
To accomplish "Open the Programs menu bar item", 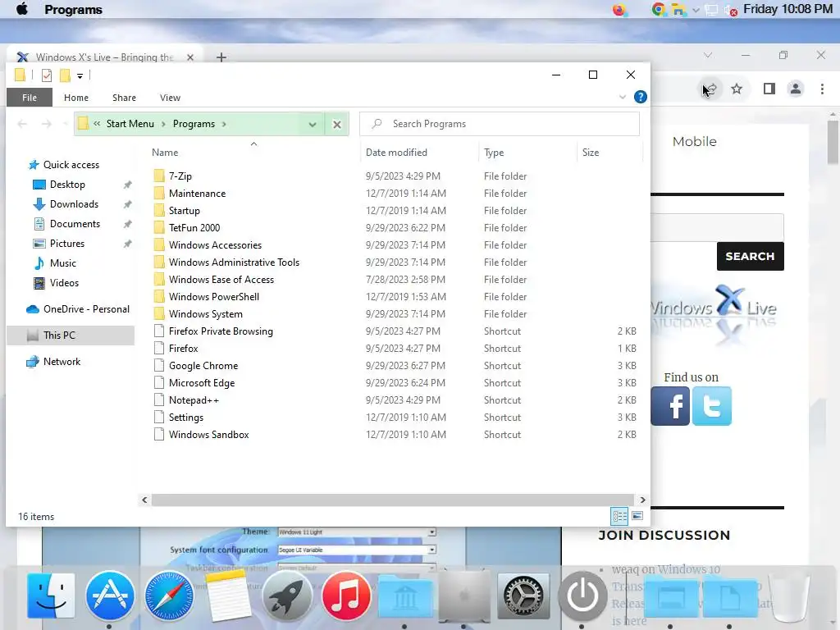I will tap(73, 10).
